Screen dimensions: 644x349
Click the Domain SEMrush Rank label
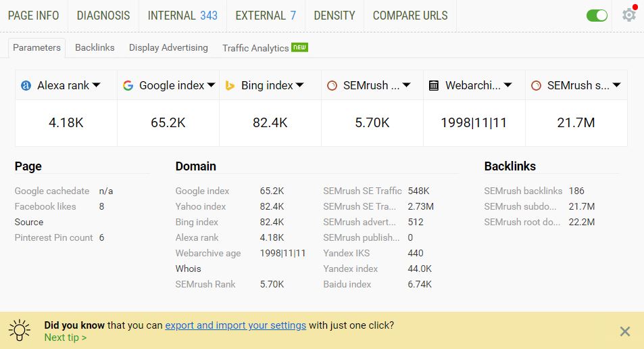tap(205, 284)
